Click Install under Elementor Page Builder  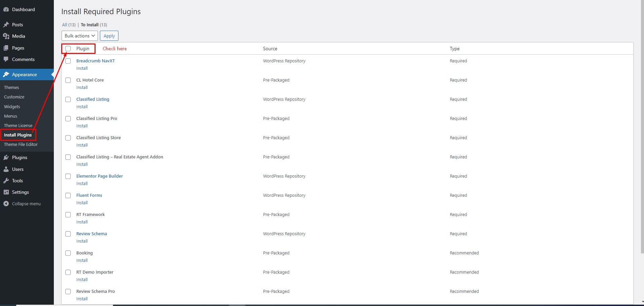82,183
